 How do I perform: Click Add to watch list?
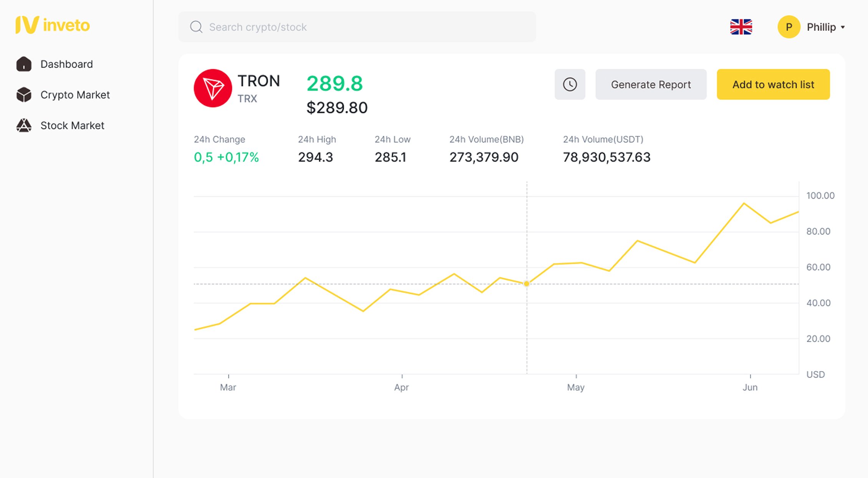[x=773, y=85]
